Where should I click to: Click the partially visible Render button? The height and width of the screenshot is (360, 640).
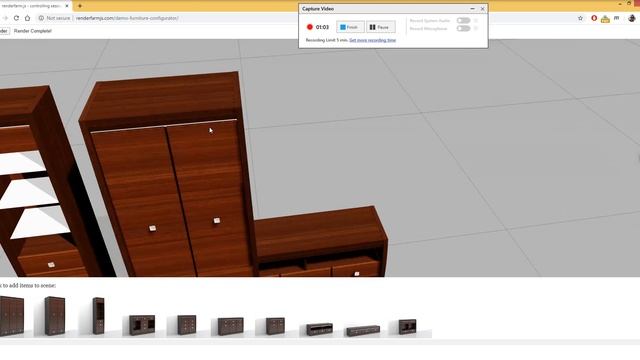(x=4, y=31)
